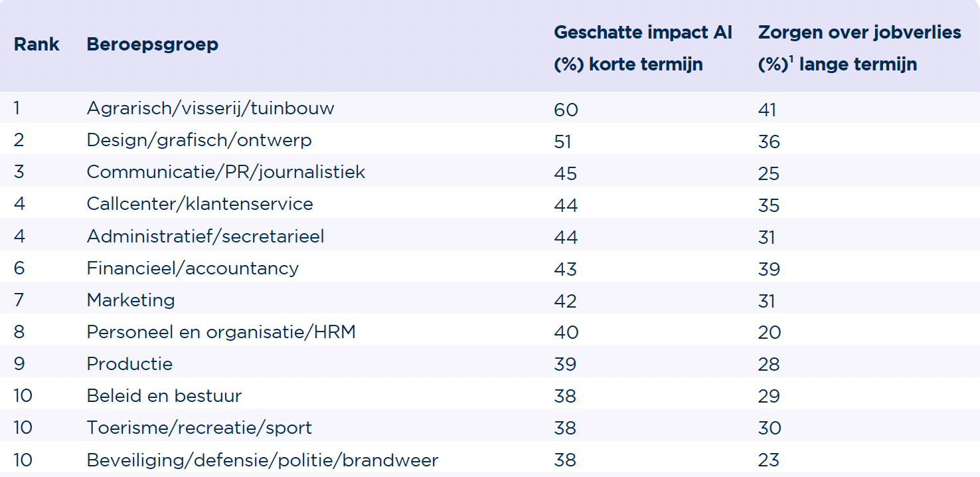Click the value 41 in the jobverlies column
980x477 pixels.
click(767, 110)
